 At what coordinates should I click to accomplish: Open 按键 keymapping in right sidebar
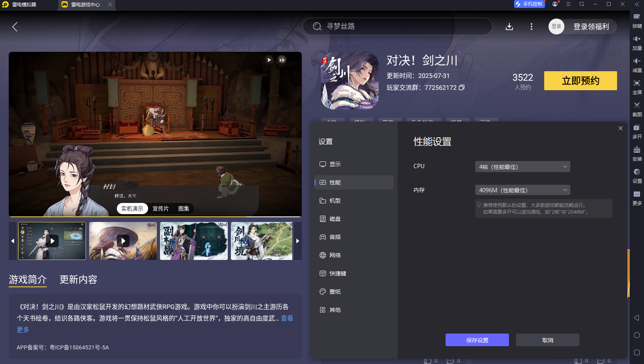[637, 21]
